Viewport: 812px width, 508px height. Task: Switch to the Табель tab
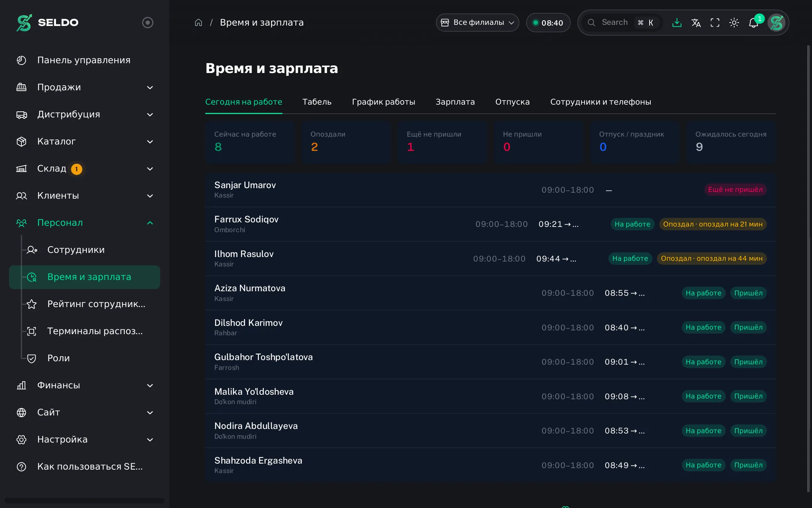pos(317,102)
